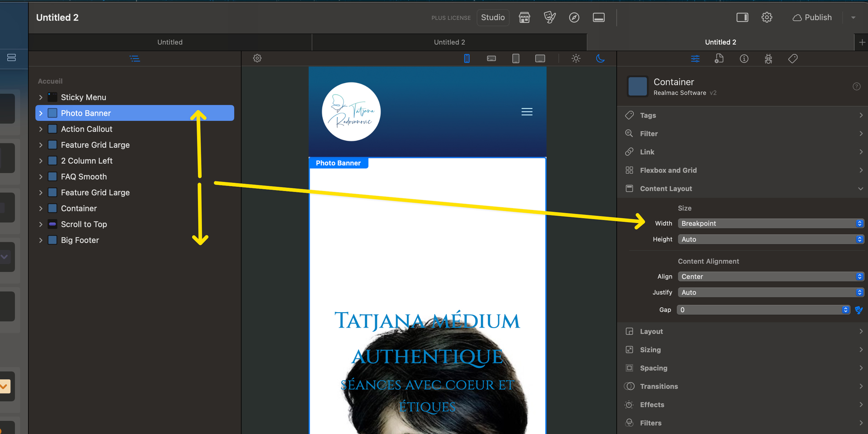The image size is (868, 434).
Task: Open the bug debug inspector icon
Action: point(768,59)
